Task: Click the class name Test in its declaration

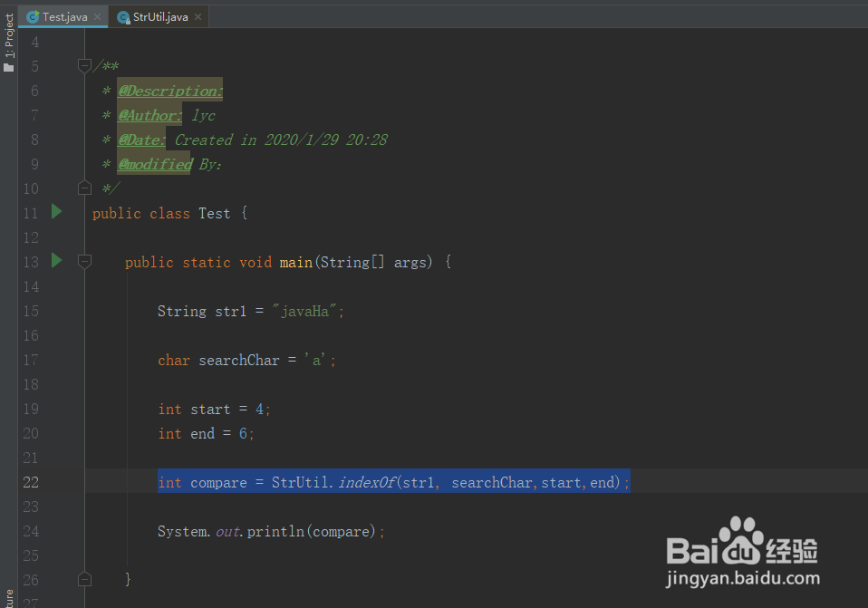Action: [214, 213]
